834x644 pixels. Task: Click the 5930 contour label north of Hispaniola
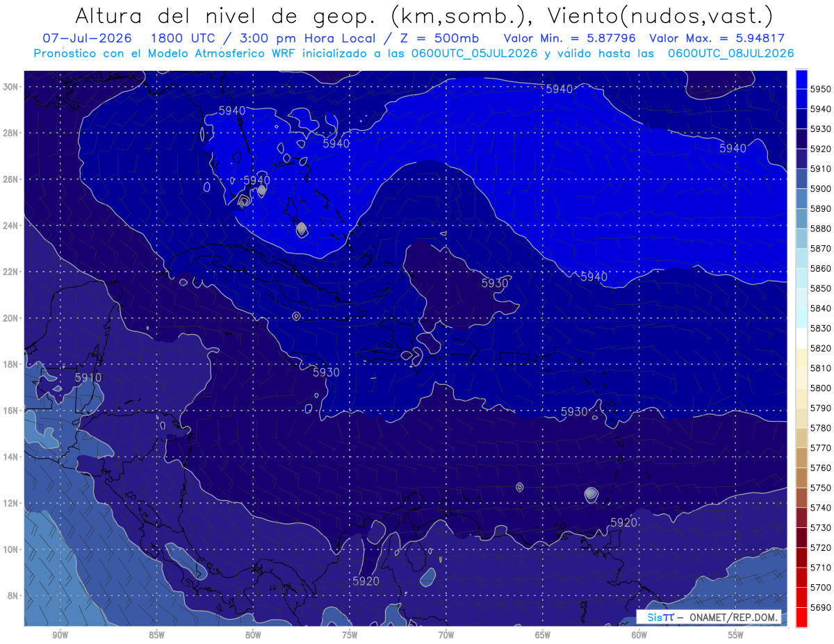coord(495,283)
